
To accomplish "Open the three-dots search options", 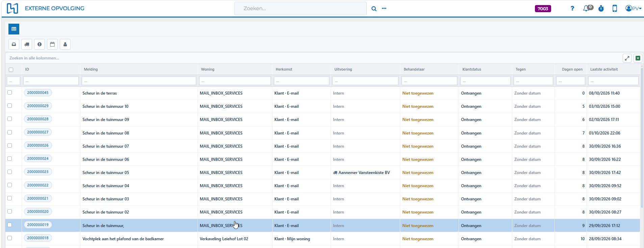I will coord(384,8).
